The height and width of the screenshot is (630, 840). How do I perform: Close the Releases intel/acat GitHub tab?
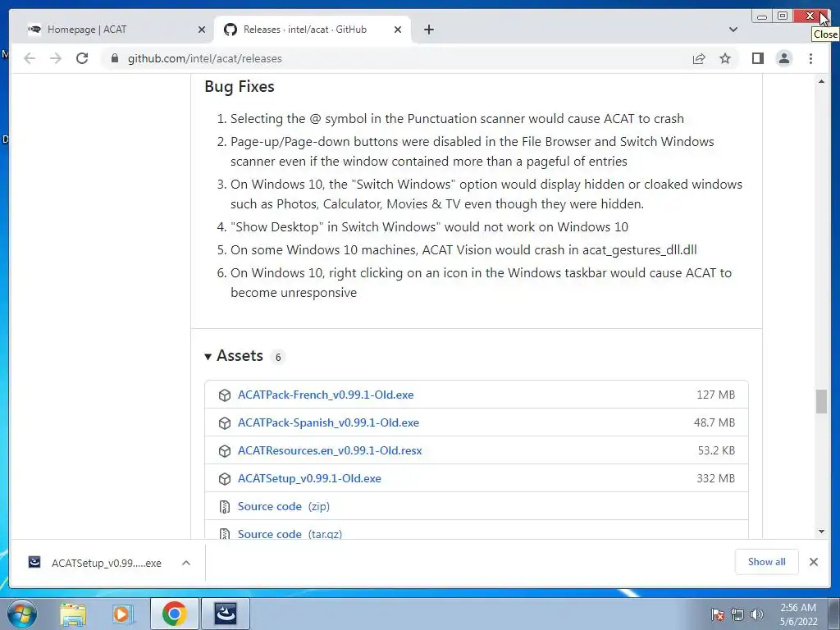[x=398, y=30]
